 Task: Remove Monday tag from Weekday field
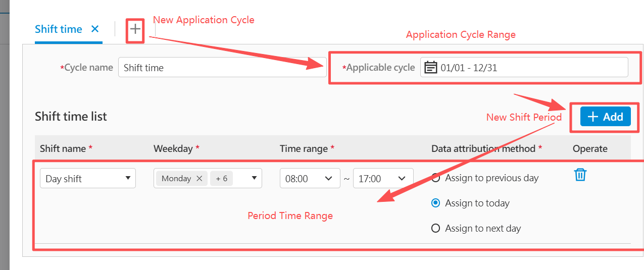199,178
